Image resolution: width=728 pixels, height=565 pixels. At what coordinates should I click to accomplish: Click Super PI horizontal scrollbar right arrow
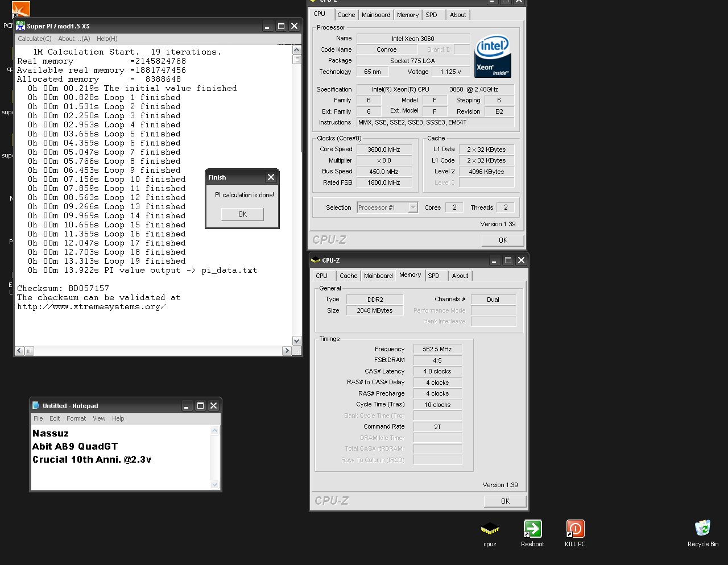[287, 351]
